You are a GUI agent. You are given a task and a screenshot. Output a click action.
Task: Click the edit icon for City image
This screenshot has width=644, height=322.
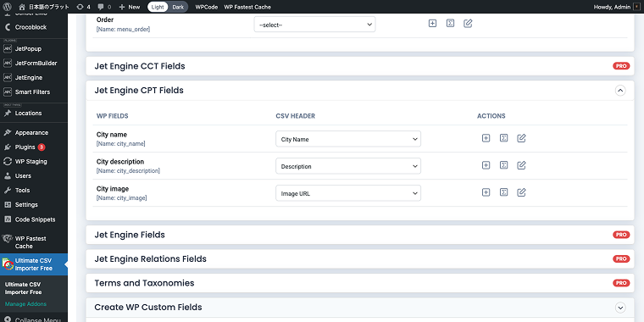point(521,192)
